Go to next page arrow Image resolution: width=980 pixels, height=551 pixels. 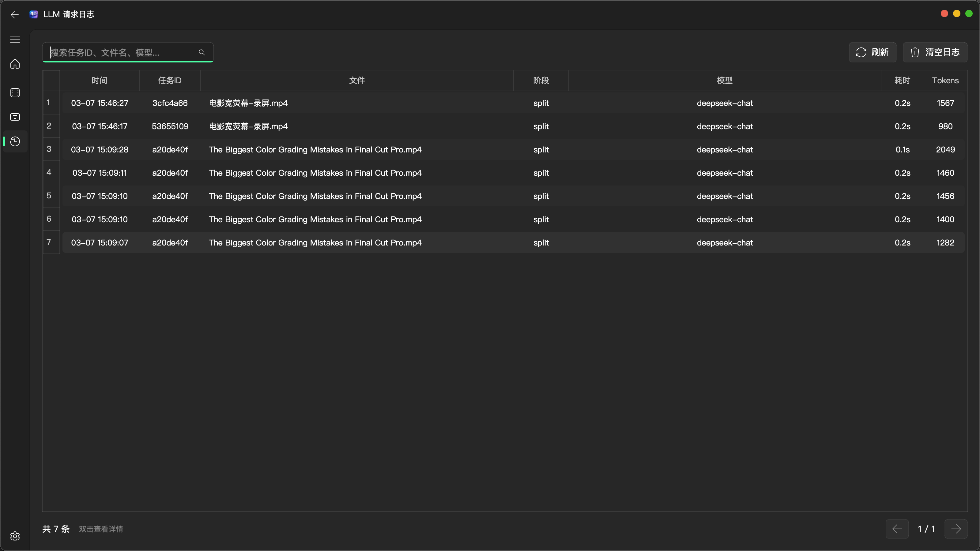tap(956, 529)
